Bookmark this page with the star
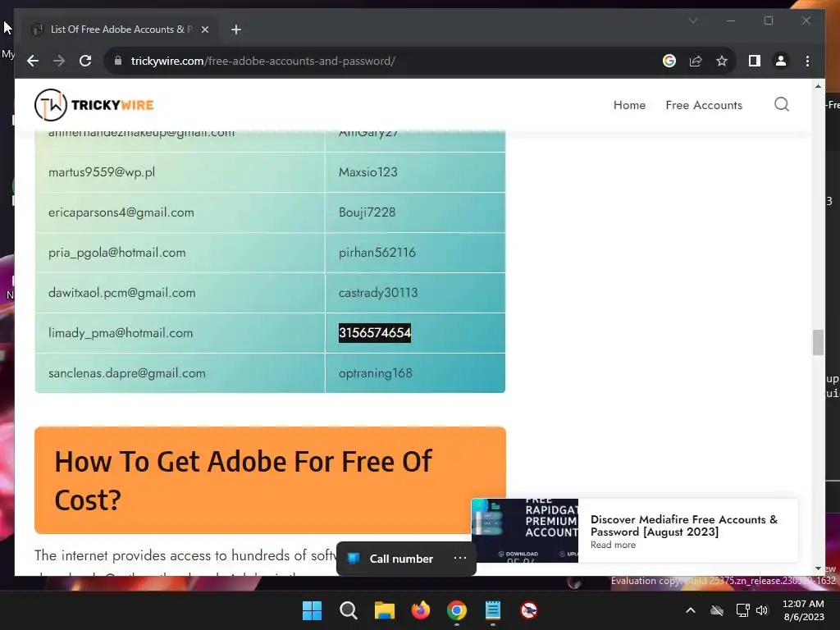This screenshot has height=630, width=840. (722, 61)
